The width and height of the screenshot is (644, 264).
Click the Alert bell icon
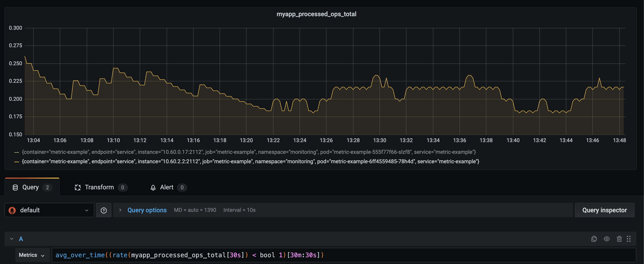[x=153, y=187]
